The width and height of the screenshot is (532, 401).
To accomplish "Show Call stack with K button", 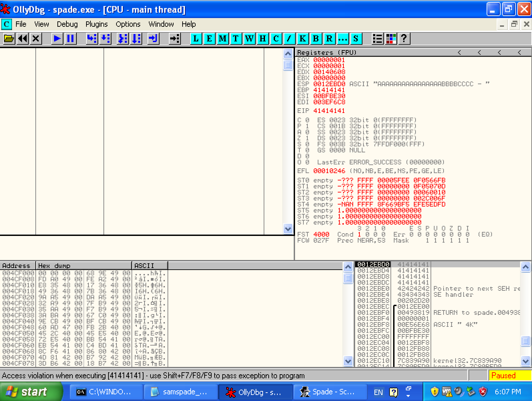I will (x=303, y=39).
